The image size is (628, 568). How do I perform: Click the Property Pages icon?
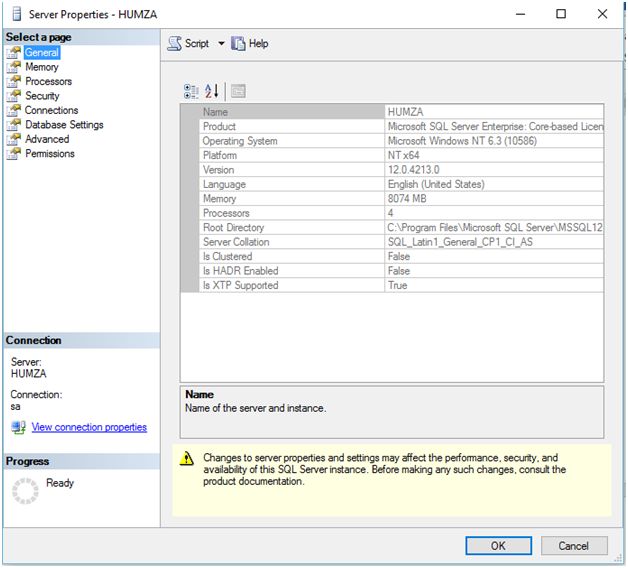pos(238,91)
